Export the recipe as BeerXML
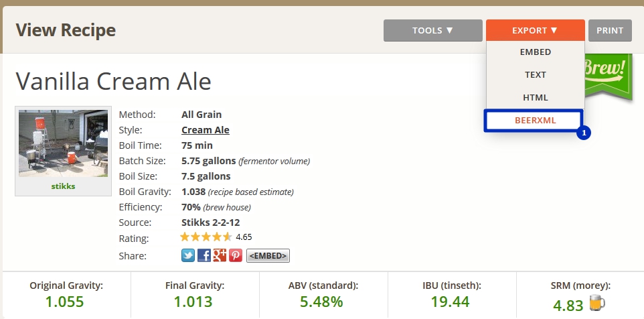The width and height of the screenshot is (644, 319). pos(535,121)
